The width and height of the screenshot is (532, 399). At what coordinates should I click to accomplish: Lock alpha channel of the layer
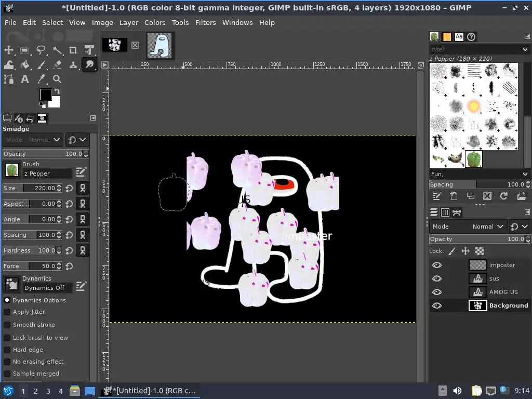click(480, 251)
